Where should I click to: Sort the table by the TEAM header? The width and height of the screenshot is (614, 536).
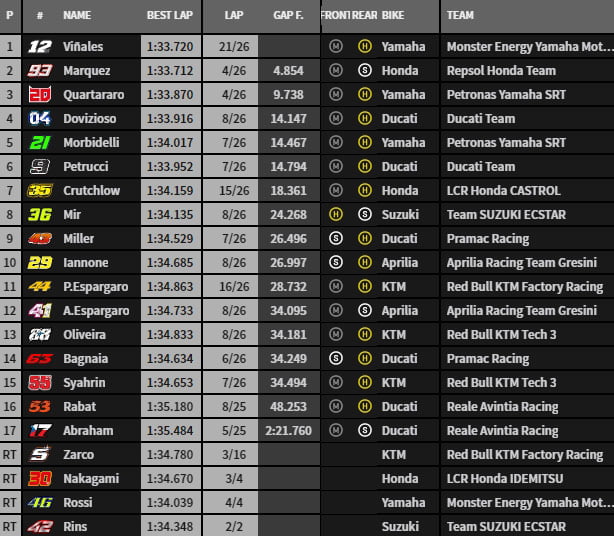click(461, 16)
